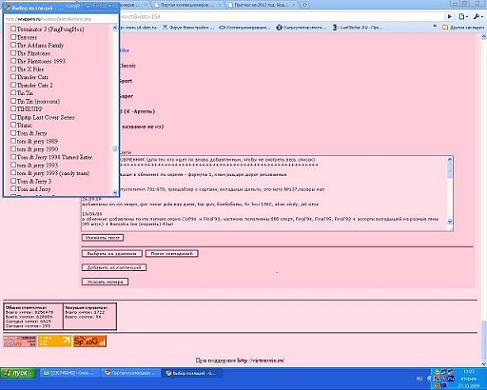Viewport: 487px width, 390px height.
Task: Tick the Terminator 3 checkbox
Action: (x=13, y=29)
